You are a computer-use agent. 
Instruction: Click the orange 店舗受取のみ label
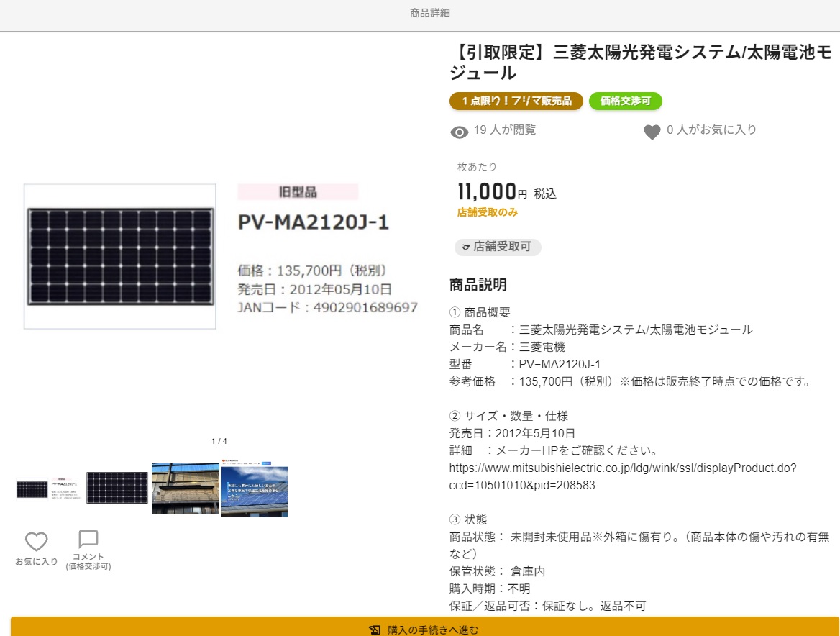point(487,212)
